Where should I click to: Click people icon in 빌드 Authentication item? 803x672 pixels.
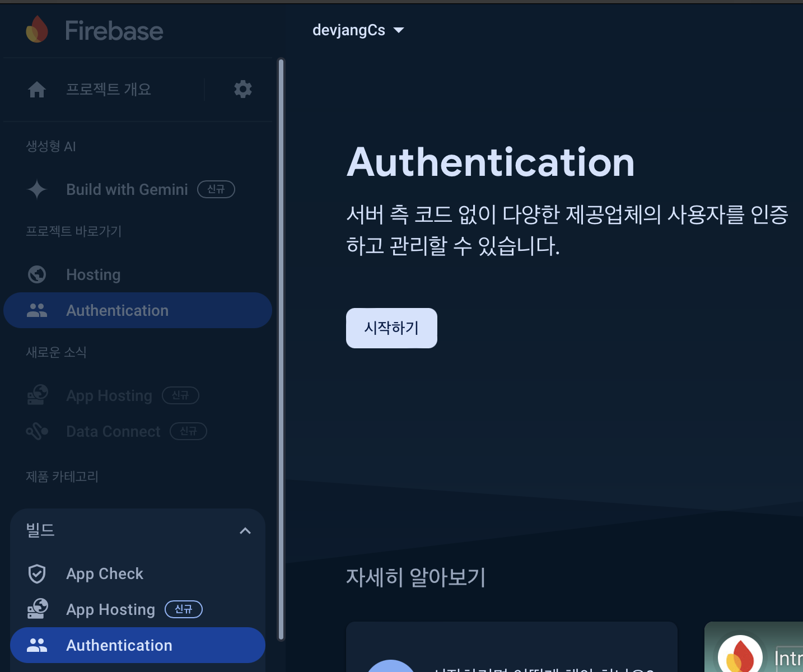click(x=37, y=645)
